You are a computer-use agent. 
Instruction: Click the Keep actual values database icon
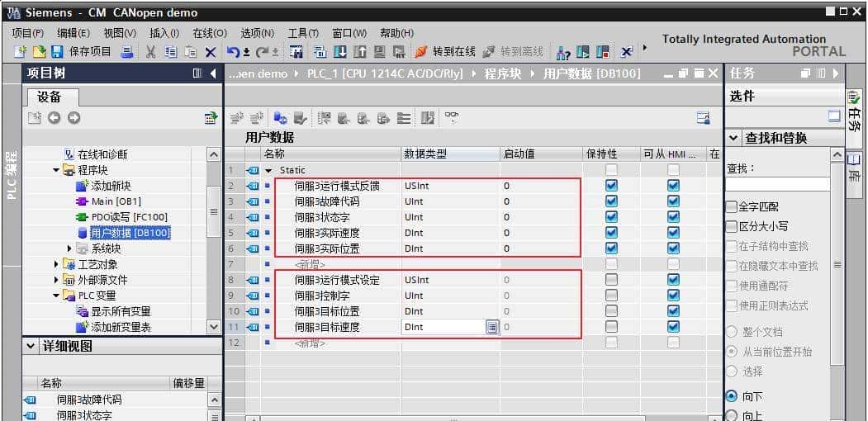[280, 117]
